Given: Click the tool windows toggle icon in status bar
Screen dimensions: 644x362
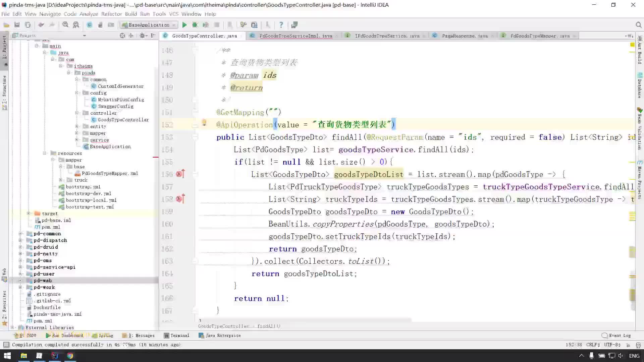Looking at the screenshot, I should pos(6,345).
